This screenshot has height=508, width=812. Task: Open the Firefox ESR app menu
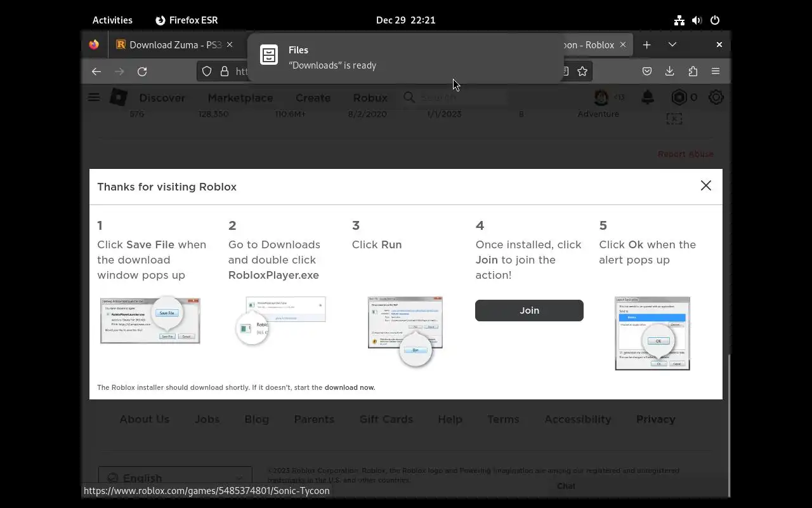tap(187, 20)
